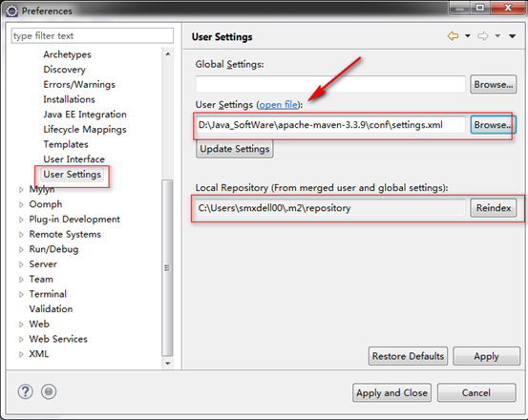Expand the Web tree node
The width and height of the screenshot is (528, 420).
[x=21, y=325]
